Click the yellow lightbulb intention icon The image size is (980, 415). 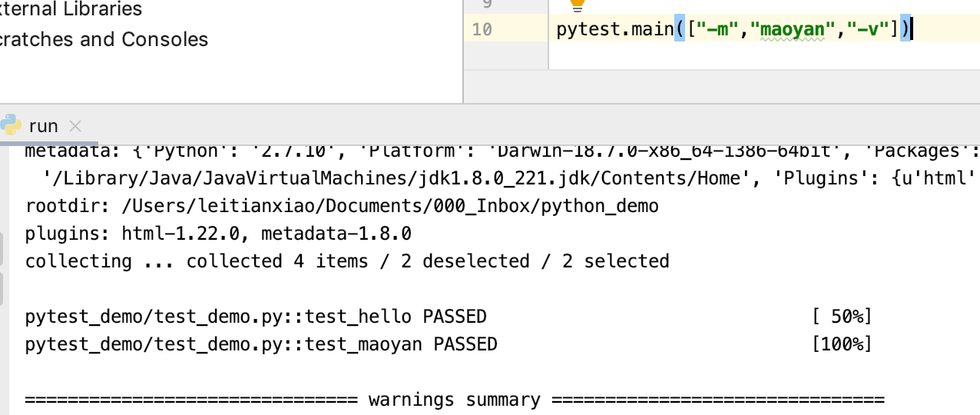click(578, 5)
